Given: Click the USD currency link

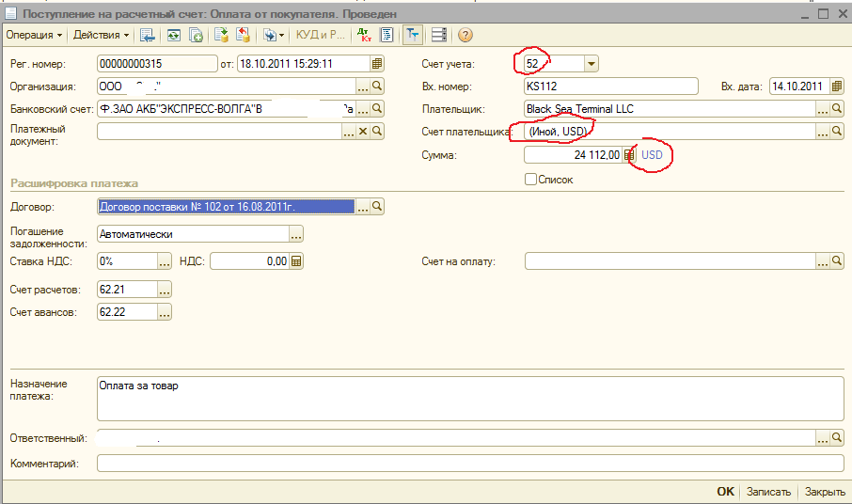Looking at the screenshot, I should coord(653,155).
